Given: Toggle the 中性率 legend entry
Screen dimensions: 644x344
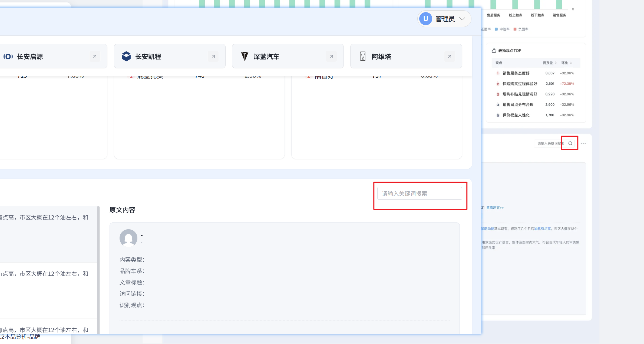Looking at the screenshot, I should (x=502, y=29).
